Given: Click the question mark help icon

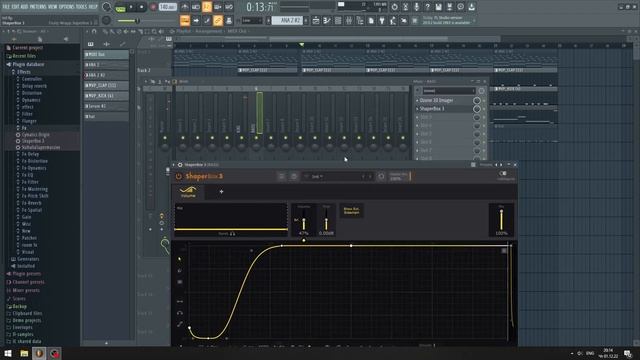Looking at the screenshot, I should 427,7.
